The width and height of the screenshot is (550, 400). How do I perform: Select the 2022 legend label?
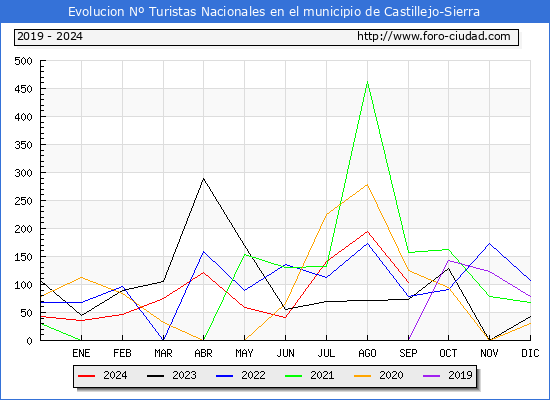click(x=253, y=375)
